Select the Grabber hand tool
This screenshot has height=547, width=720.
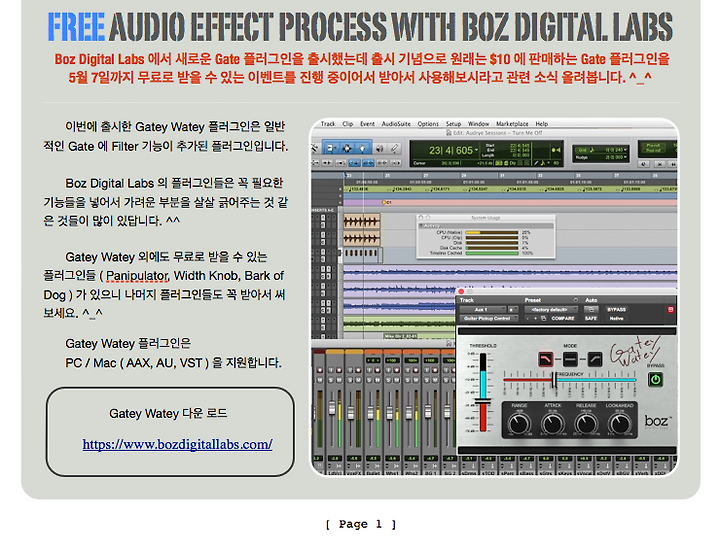362,148
